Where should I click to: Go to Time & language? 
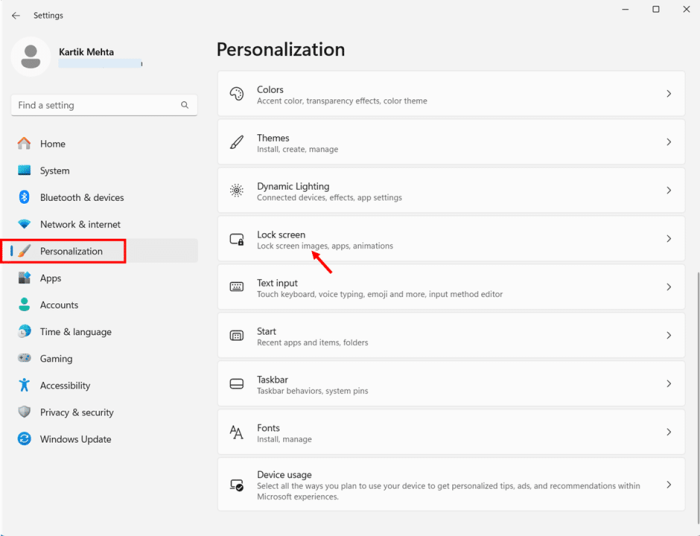76,332
